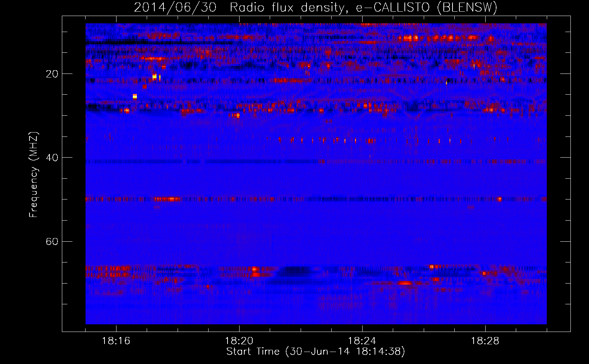Image resolution: width=589 pixels, height=364 pixels.
Task: Click the 'Frequency (MHZ)' y-axis label
Action: (33, 175)
